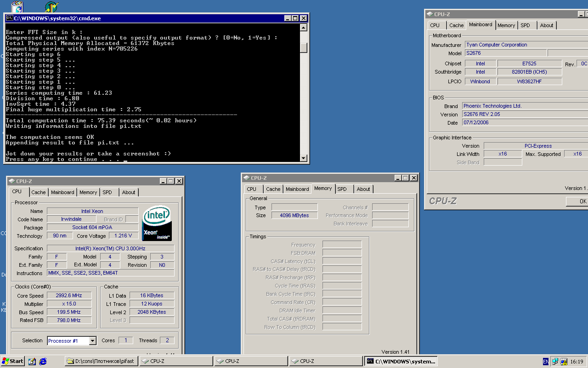The image size is (588, 368).
Task: Click the CPU-Z Mainboard window title icon
Action: point(430,14)
